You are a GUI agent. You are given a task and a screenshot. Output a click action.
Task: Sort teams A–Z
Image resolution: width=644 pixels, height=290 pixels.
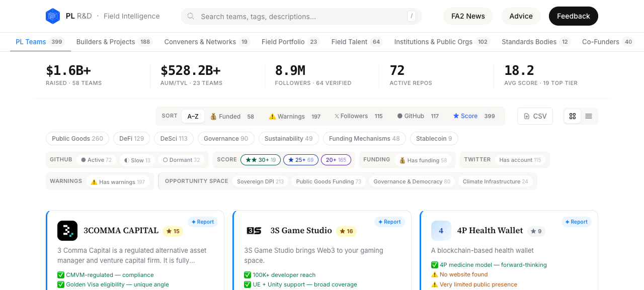tap(193, 116)
